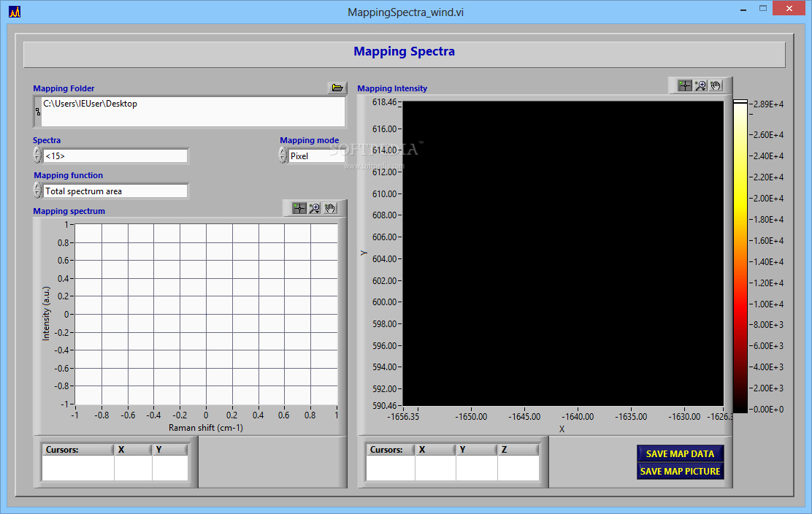
Task: Maximize the MappingSpectra_wind.vi window
Action: (763, 8)
